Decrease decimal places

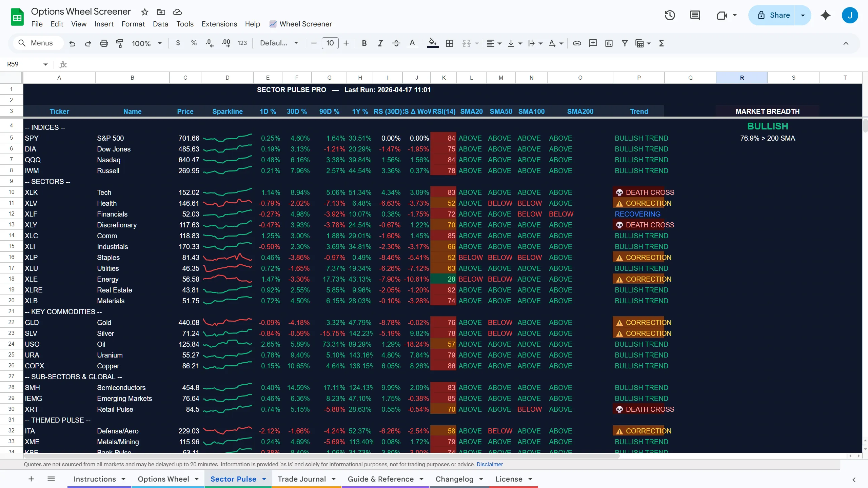coord(210,43)
